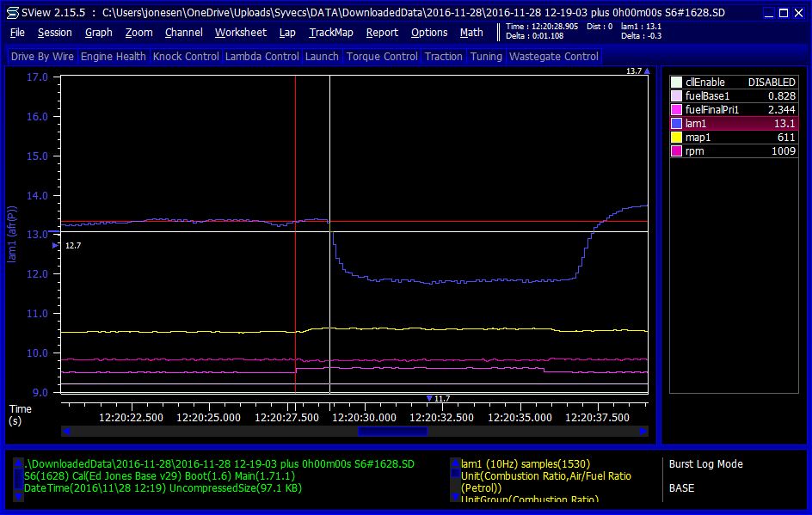Click the map1 yellow color swatch
The height and width of the screenshot is (515, 812).
(676, 138)
